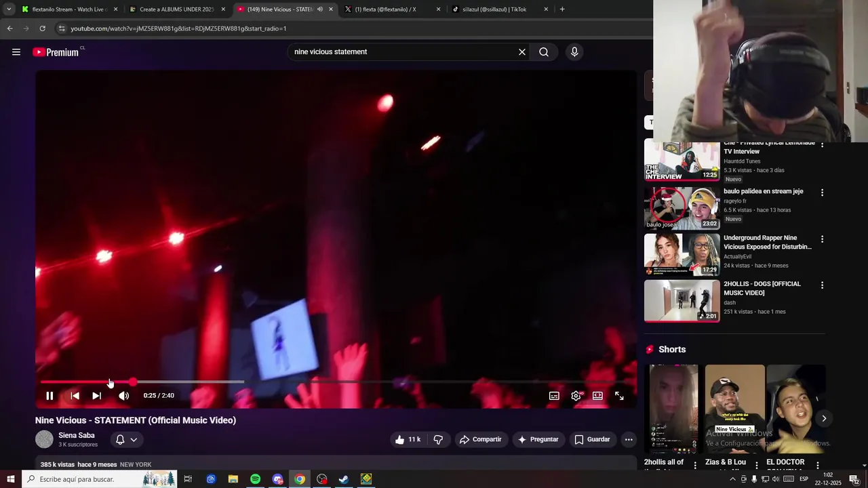Open the YouTube hamburger guide menu
This screenshot has width=868, height=488.
coord(16,52)
